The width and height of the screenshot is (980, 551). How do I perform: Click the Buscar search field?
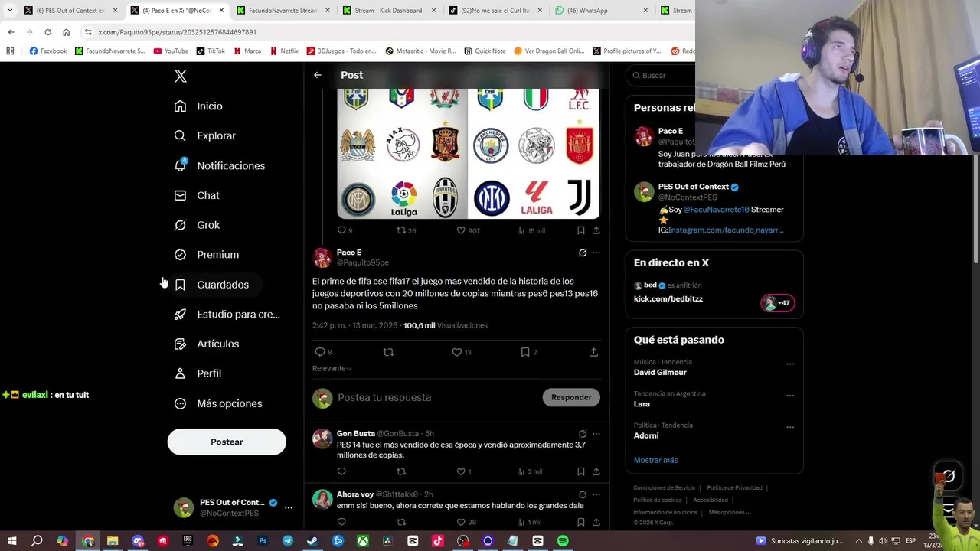pos(660,76)
